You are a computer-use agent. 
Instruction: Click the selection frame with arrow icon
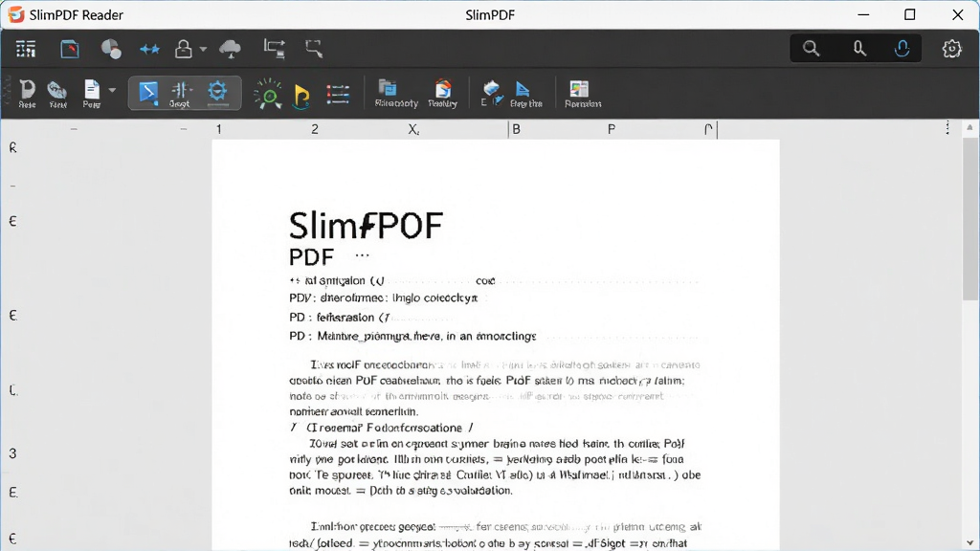[314, 49]
